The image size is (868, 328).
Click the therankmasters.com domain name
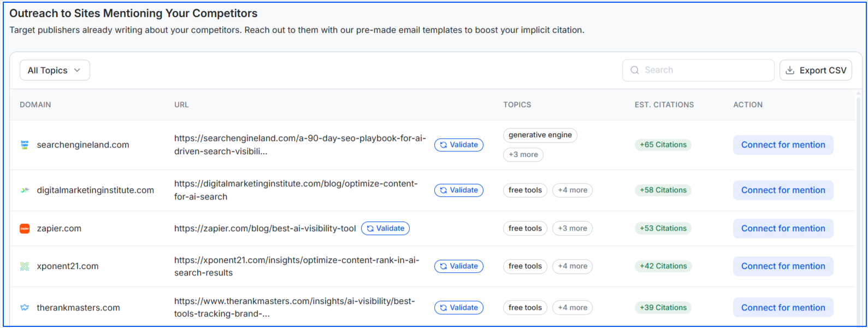(x=78, y=308)
